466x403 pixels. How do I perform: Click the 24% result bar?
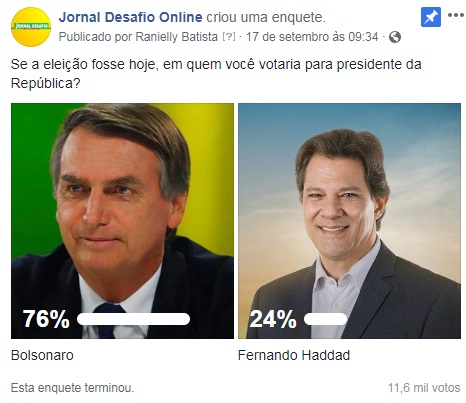(325, 319)
